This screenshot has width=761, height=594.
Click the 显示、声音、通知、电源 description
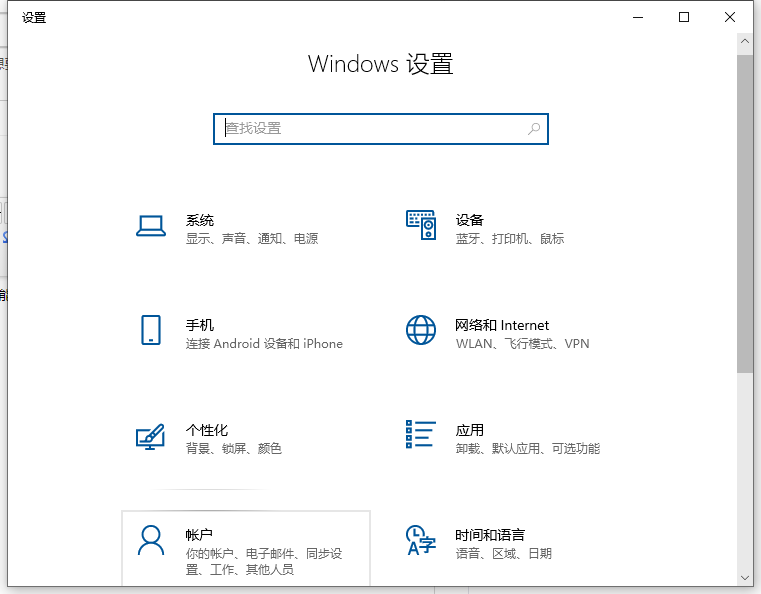pos(252,238)
